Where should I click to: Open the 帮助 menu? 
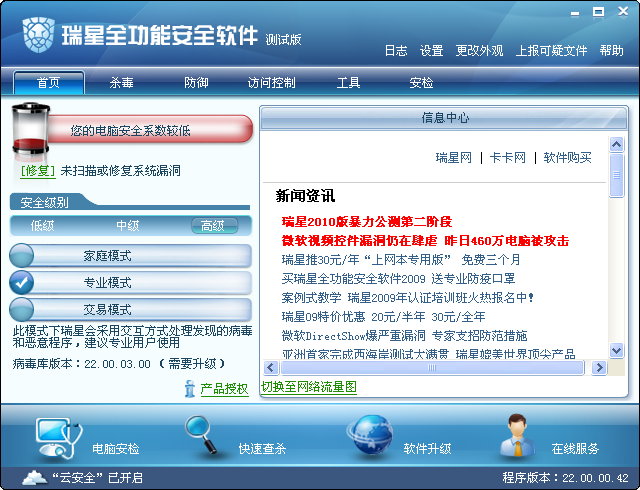[611, 51]
